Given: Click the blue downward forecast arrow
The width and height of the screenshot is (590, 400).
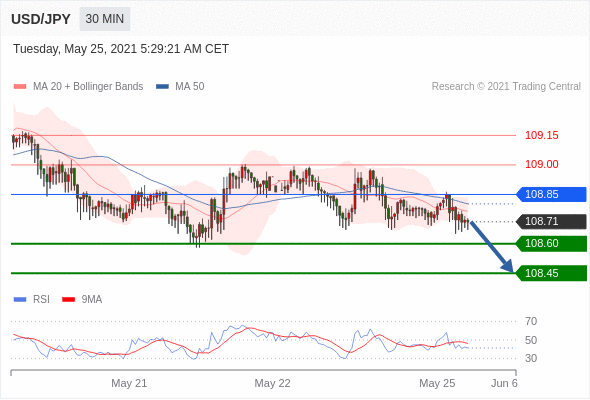Looking at the screenshot, I should 492,247.
